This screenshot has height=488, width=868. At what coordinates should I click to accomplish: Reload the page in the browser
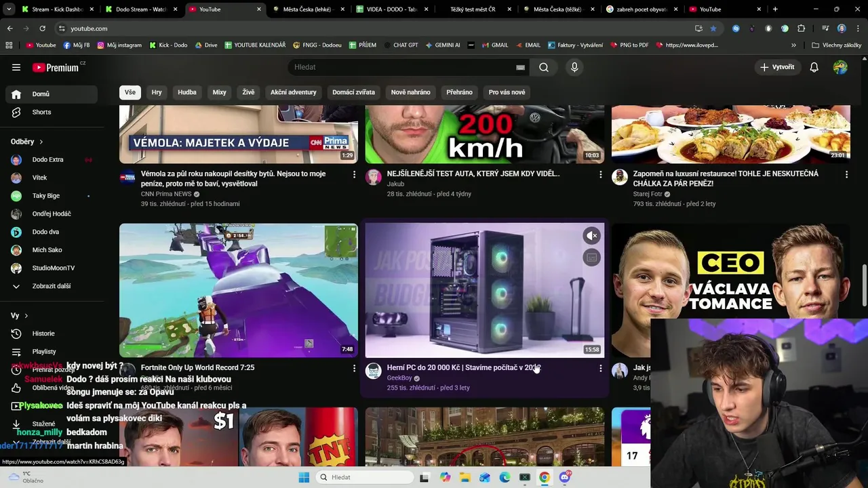[42, 28]
